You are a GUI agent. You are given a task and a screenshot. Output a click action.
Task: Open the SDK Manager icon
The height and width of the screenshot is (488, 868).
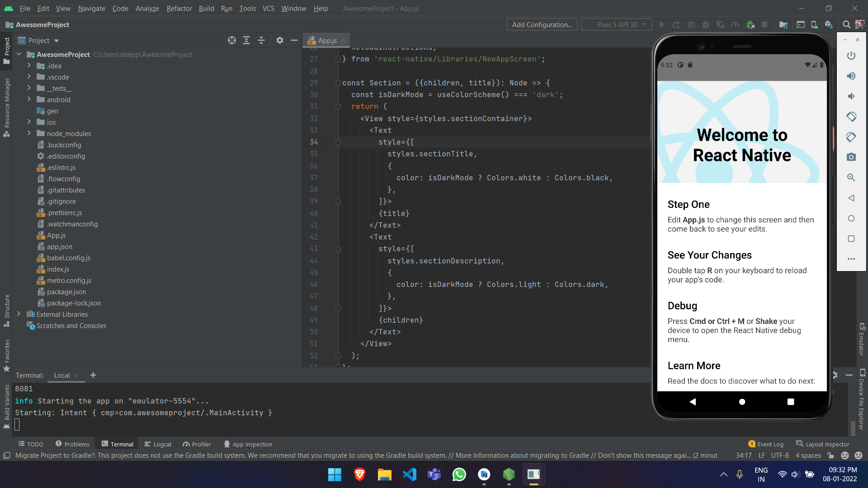point(829,25)
